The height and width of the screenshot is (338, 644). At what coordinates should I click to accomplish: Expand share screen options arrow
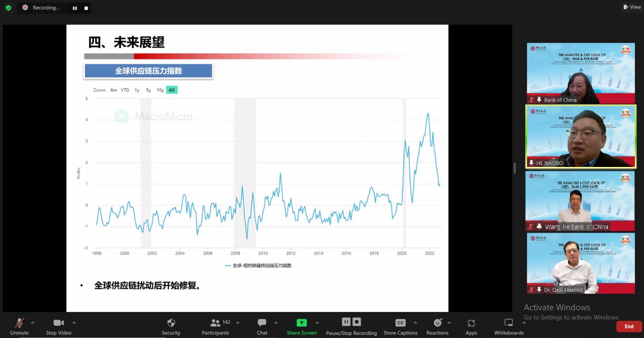pos(317,323)
